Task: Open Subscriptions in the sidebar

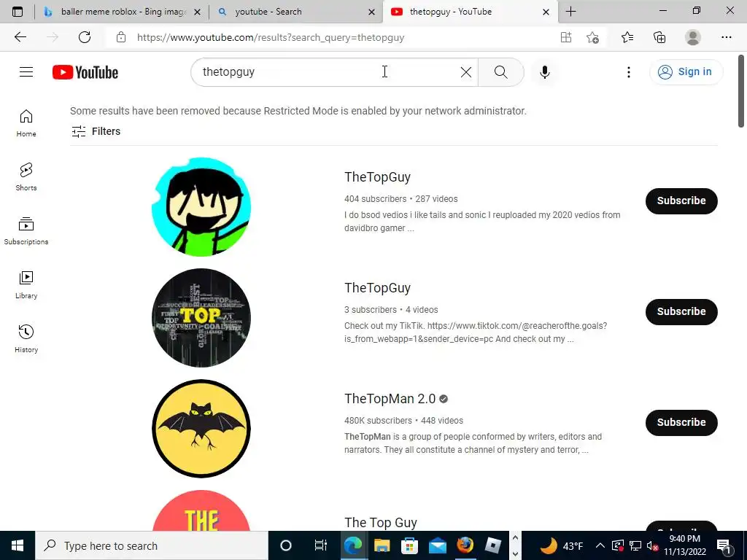Action: click(x=26, y=231)
